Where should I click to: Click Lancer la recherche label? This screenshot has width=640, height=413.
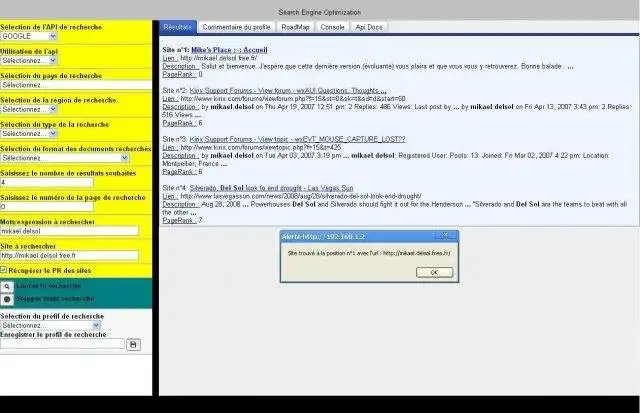(x=49, y=286)
